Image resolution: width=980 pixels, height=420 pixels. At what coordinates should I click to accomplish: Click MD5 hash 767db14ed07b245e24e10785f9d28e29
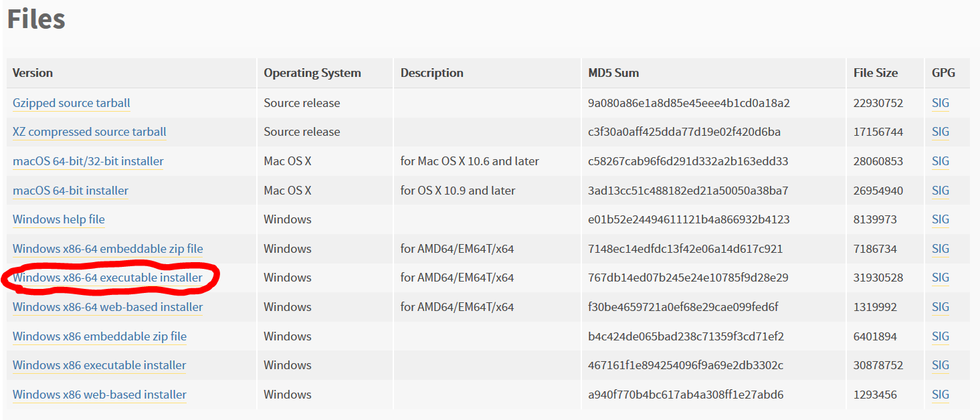[x=688, y=278]
